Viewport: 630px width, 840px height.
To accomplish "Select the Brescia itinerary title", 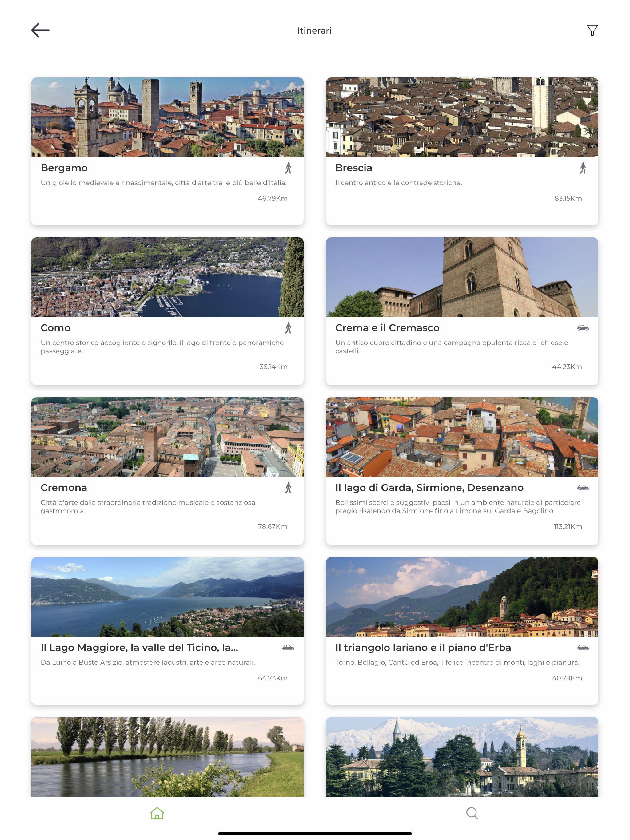I will [x=353, y=168].
